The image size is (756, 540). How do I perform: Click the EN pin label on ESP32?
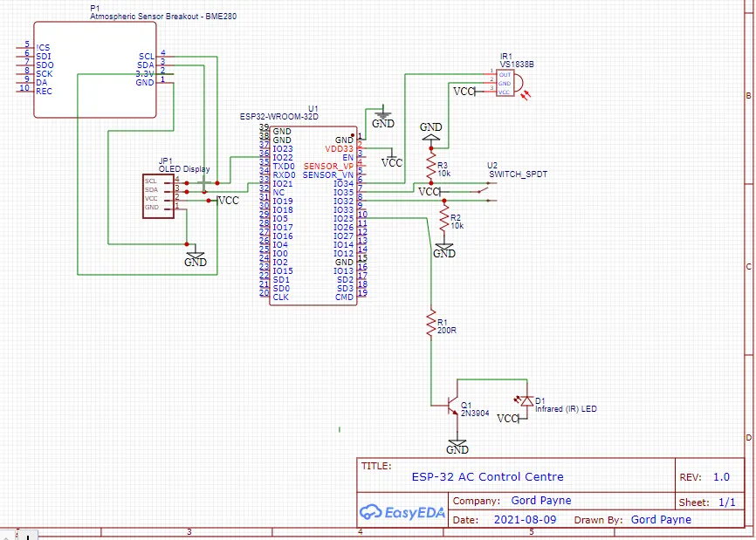pos(348,158)
